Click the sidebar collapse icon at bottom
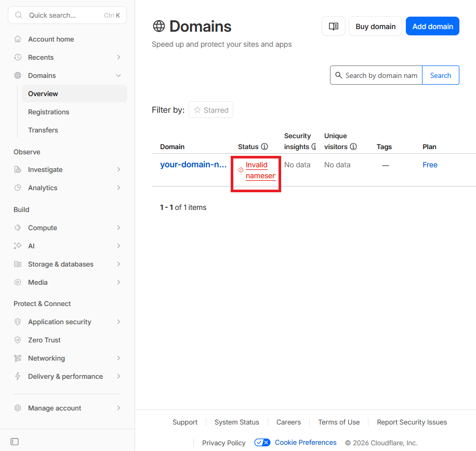 coord(15,442)
